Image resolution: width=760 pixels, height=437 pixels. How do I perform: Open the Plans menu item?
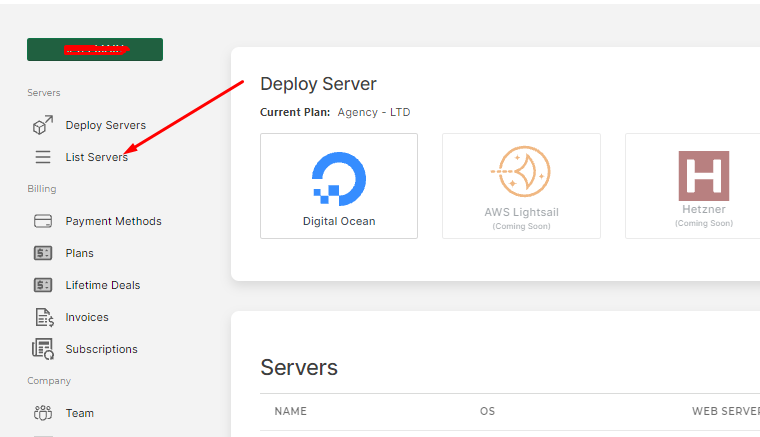(x=79, y=253)
